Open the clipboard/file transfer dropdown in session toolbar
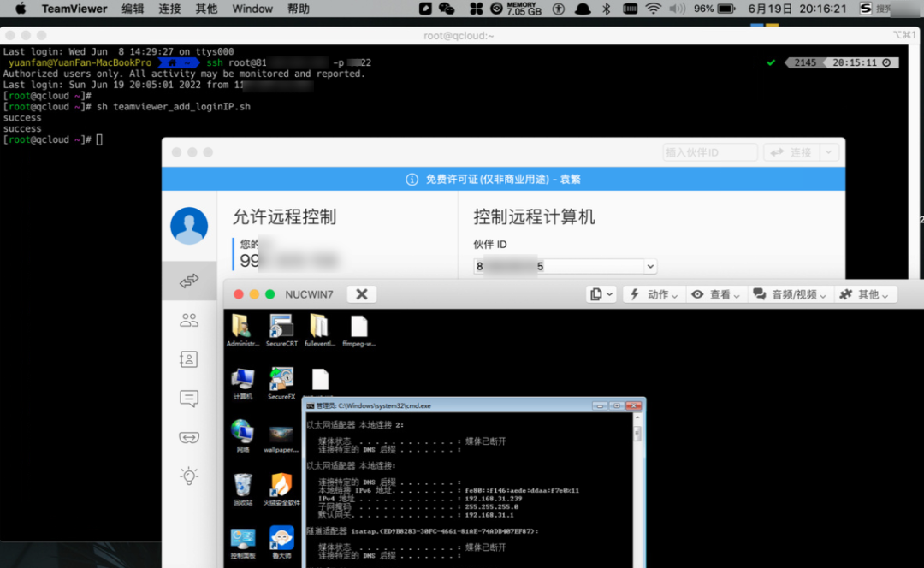Image resolution: width=924 pixels, height=568 pixels. pyautogui.click(x=601, y=294)
